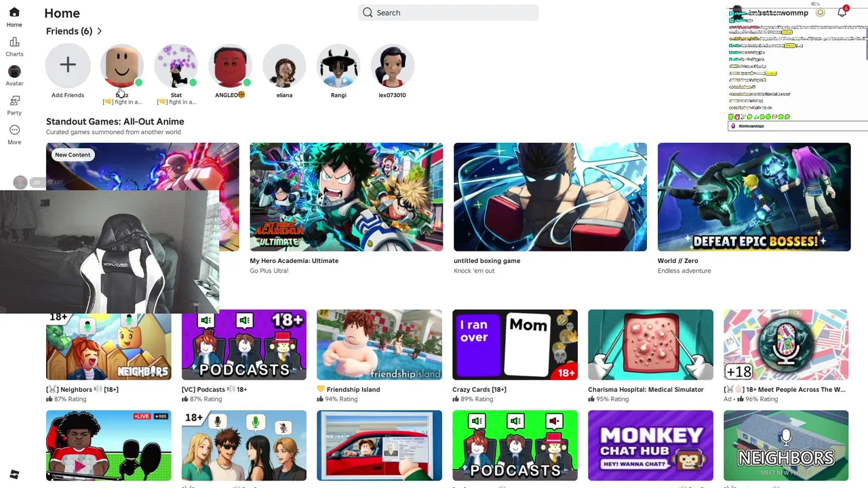The height and width of the screenshot is (488, 868).
Task: Open 18+ Meet People Across The World ad thumbnail
Action: [786, 344]
